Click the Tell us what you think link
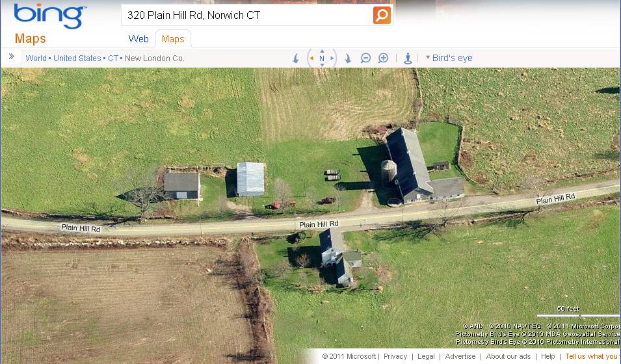The height and width of the screenshot is (364, 621). pyautogui.click(x=592, y=356)
